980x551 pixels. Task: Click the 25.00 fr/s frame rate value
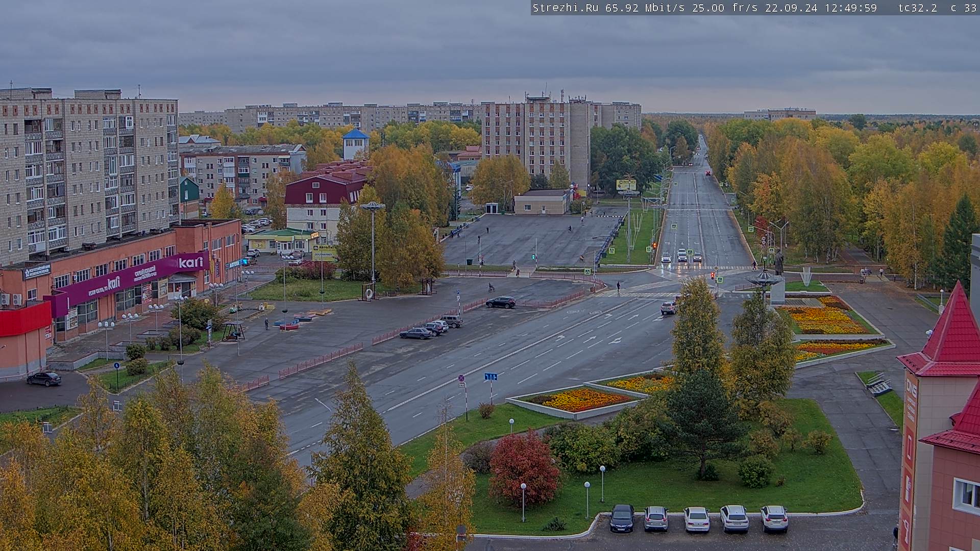[725, 8]
